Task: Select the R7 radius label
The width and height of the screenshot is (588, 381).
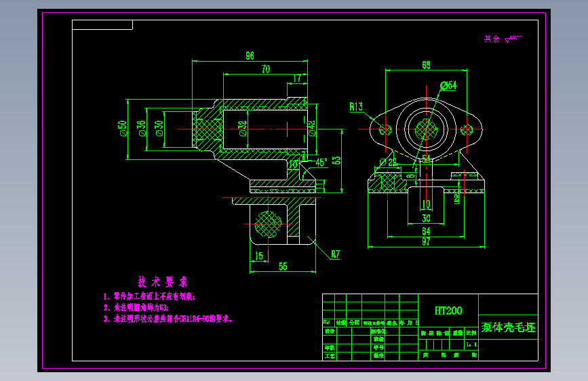Action: 335,255
